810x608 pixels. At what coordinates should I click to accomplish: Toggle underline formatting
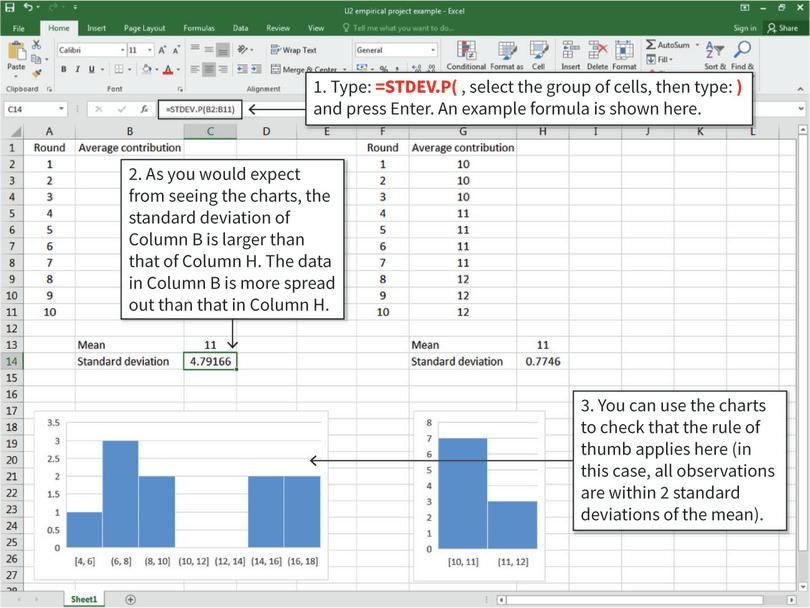pos(90,69)
